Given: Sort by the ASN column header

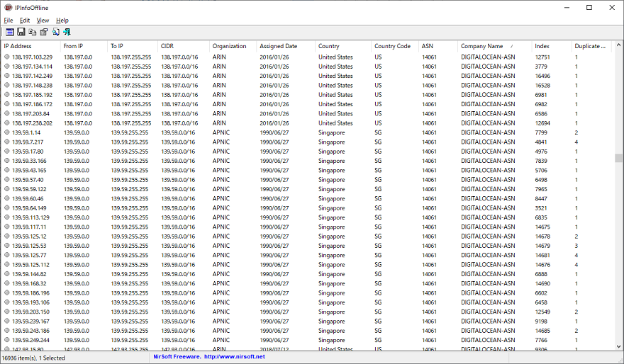Looking at the screenshot, I should 438,46.
